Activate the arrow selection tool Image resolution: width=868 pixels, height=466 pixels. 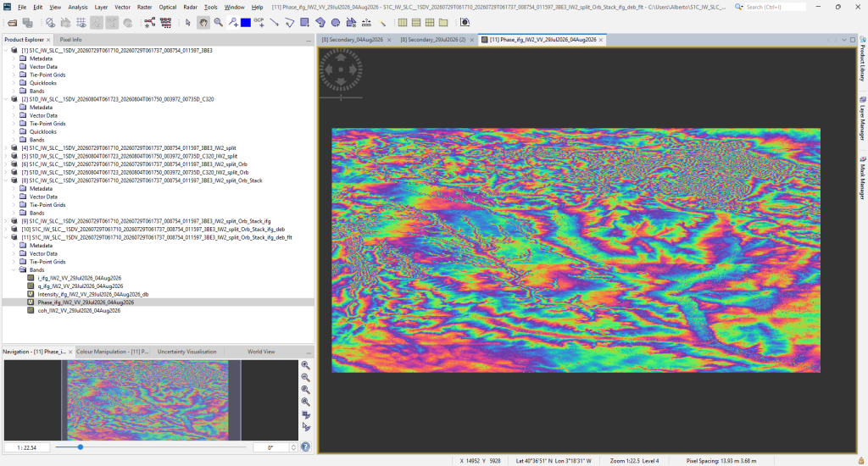[188, 23]
